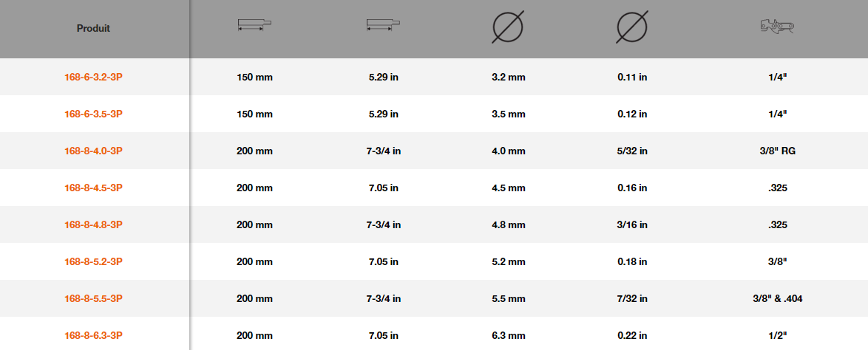
Task: Click the saw chain pitch header icon
Action: [x=778, y=27]
